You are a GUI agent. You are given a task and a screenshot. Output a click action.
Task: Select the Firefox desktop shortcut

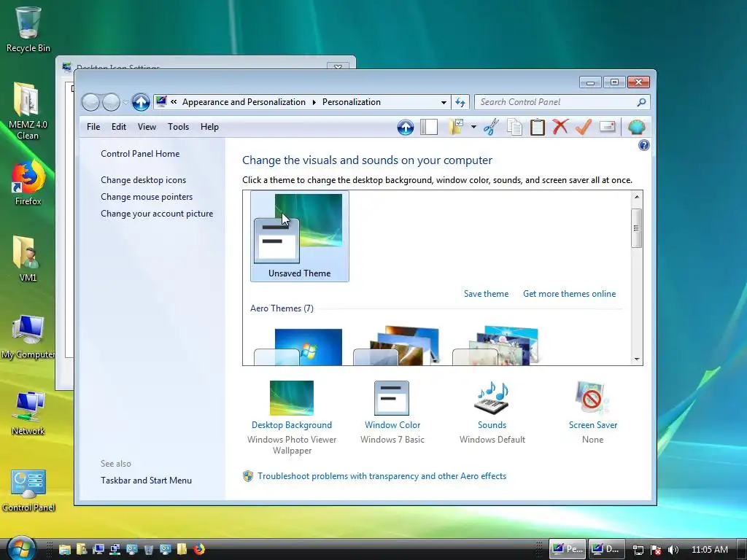click(x=28, y=183)
